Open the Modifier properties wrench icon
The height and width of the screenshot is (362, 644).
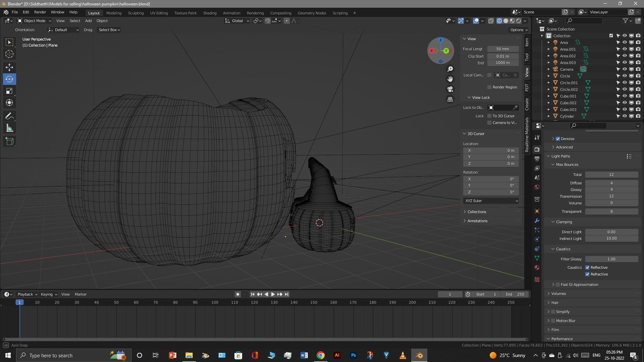click(x=537, y=221)
